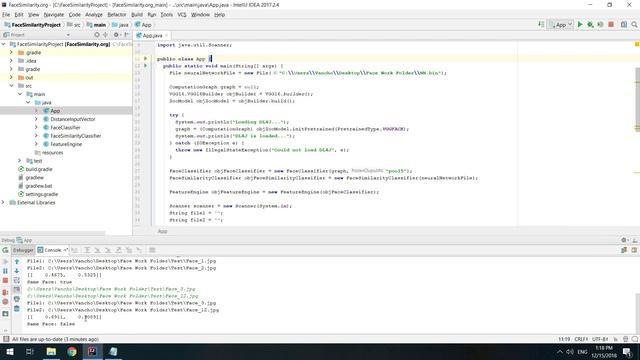Open the Navigate menu
The height and width of the screenshot is (360, 640).
(54, 15)
